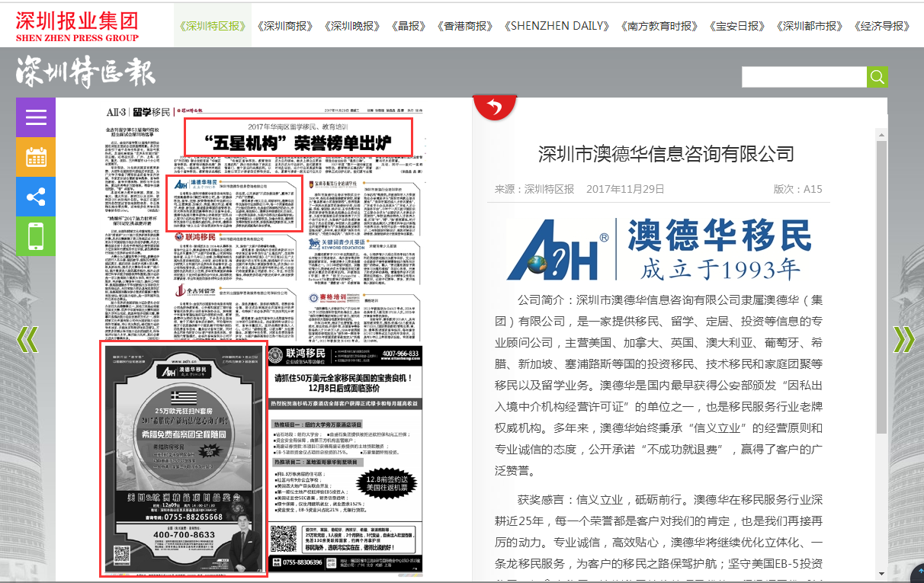Open the 金吉列留学 article block on the page

(x=234, y=312)
